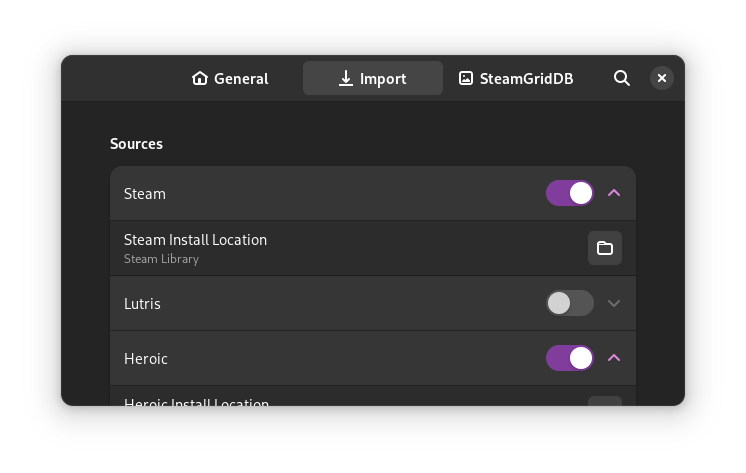Screen dimensions: 746x473
Task: Switch to the General tab
Action: [240, 78]
